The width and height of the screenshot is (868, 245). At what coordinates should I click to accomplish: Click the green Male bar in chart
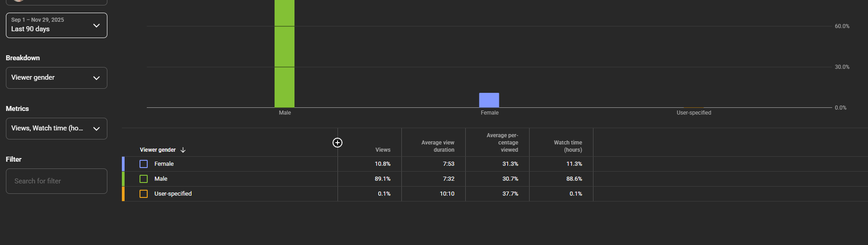click(x=285, y=54)
